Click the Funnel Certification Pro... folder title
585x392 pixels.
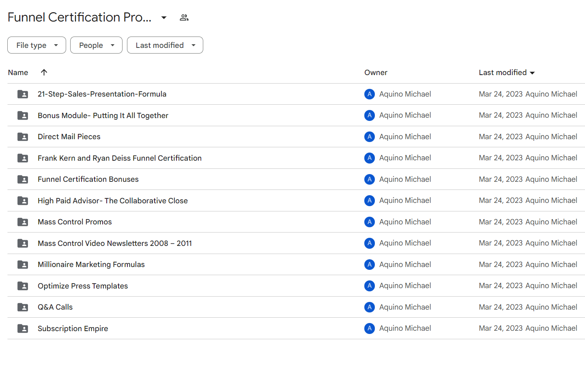point(80,17)
